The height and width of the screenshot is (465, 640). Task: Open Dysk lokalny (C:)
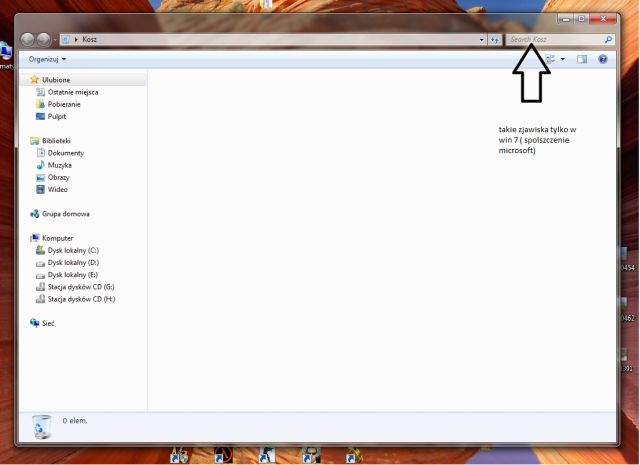point(73,250)
